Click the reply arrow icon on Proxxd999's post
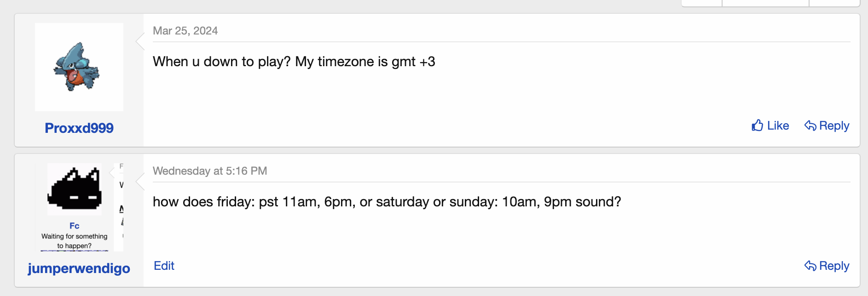 click(811, 125)
